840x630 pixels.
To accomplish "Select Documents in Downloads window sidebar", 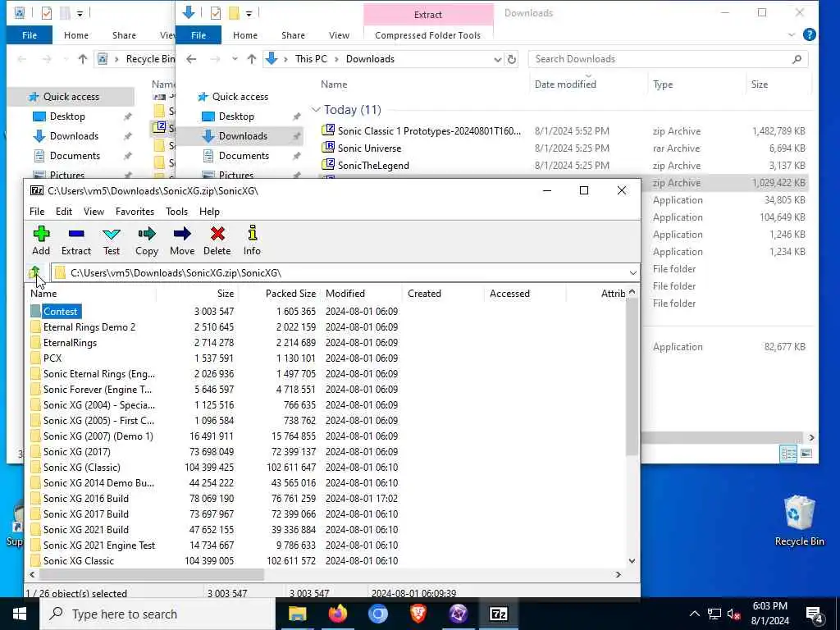I will (244, 155).
